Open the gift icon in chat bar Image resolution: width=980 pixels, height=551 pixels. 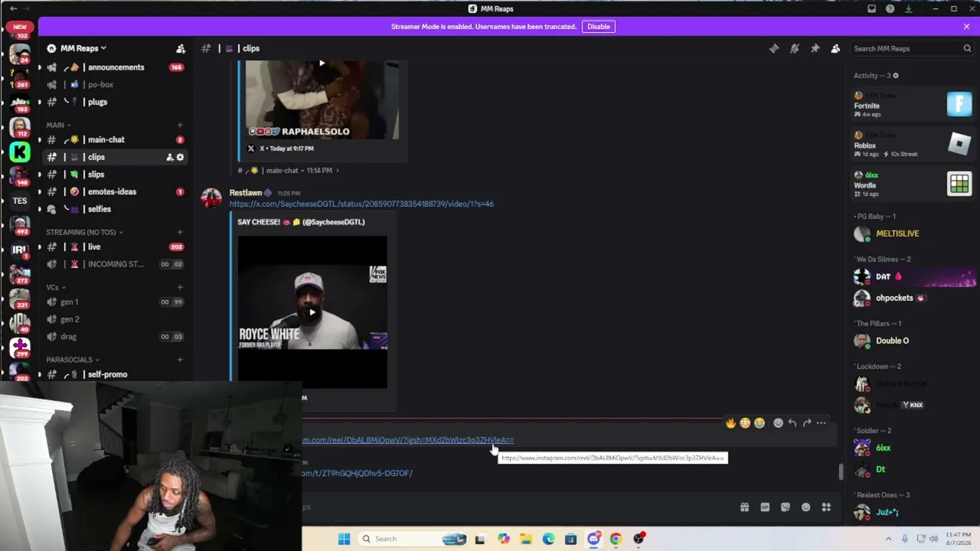click(744, 507)
